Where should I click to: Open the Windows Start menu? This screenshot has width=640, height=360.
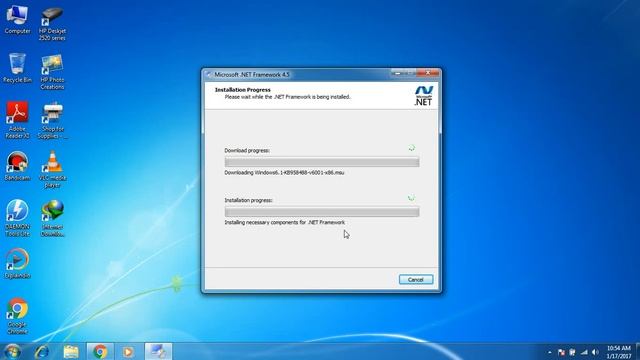click(x=13, y=351)
